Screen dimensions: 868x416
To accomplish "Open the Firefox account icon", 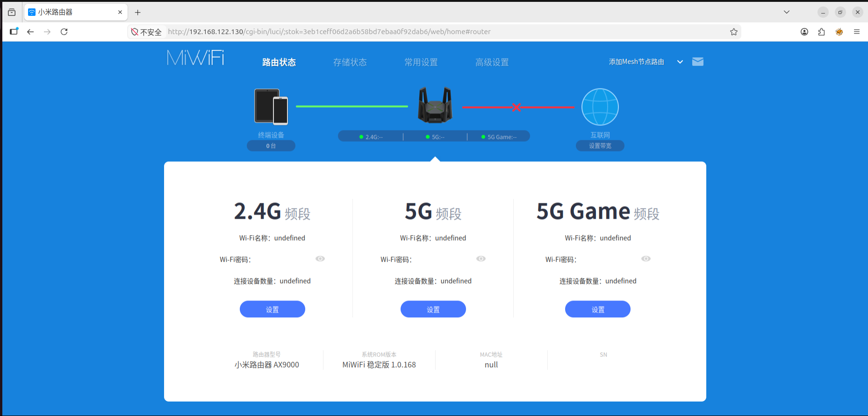I will (x=804, y=32).
